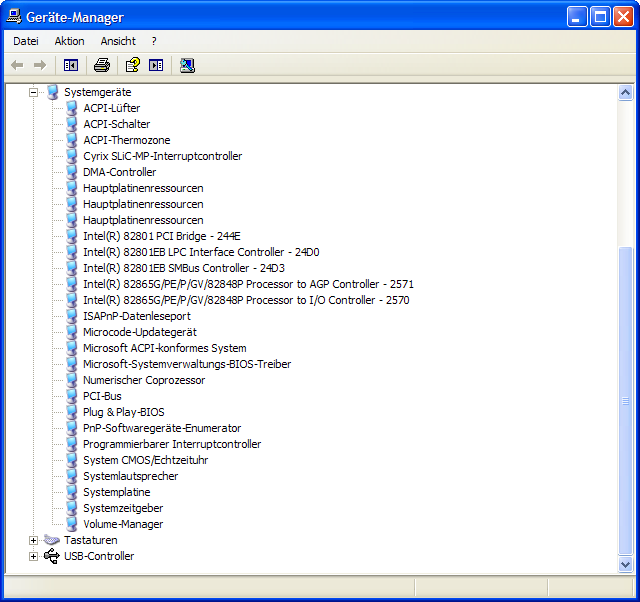Image resolution: width=640 pixels, height=602 pixels.
Task: Click the action pane toolbar icon
Action: (156, 65)
